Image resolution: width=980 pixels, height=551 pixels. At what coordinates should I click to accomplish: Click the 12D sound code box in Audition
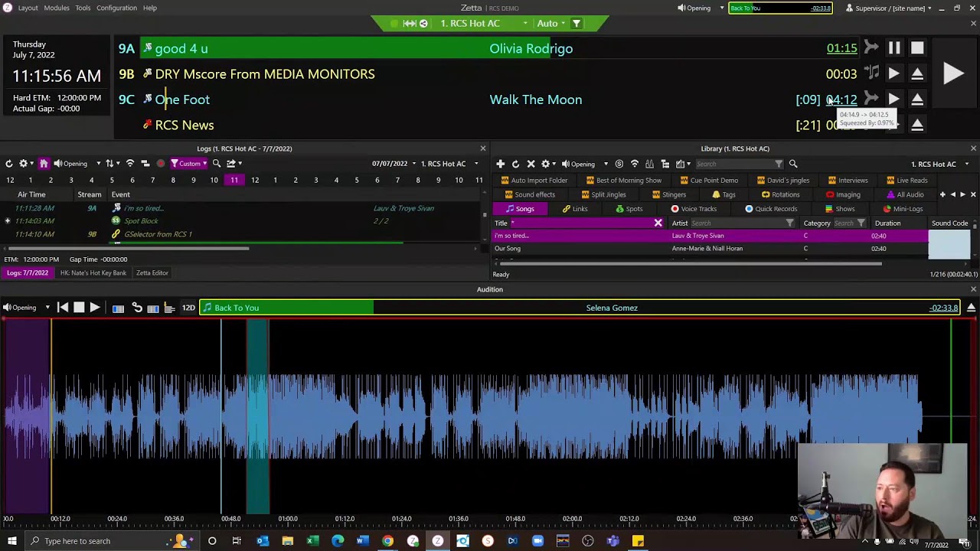(188, 308)
